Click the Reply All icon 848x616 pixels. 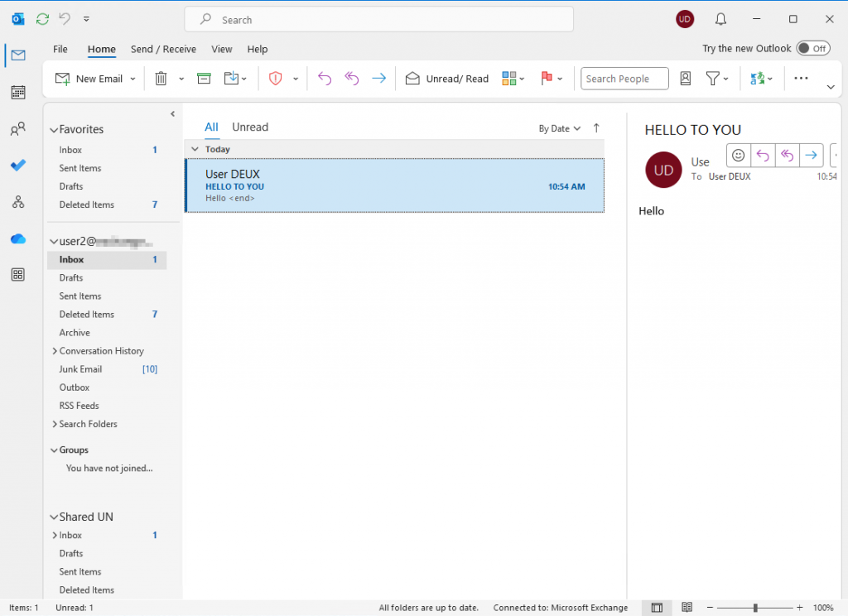point(351,78)
